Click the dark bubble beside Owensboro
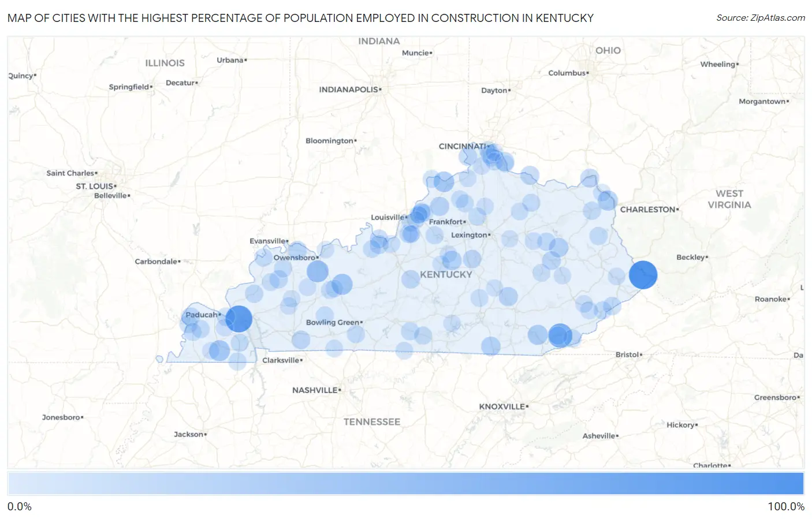Image resolution: width=812 pixels, height=519 pixels. point(318,271)
